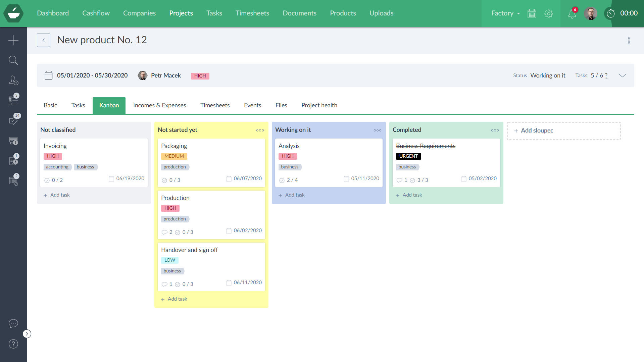Open Timesheets in top navigation
Screen dimensions: 644x362
(x=252, y=13)
